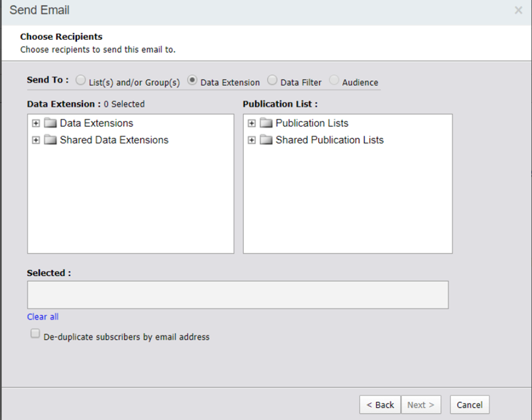Select the Audience radio option

334,81
